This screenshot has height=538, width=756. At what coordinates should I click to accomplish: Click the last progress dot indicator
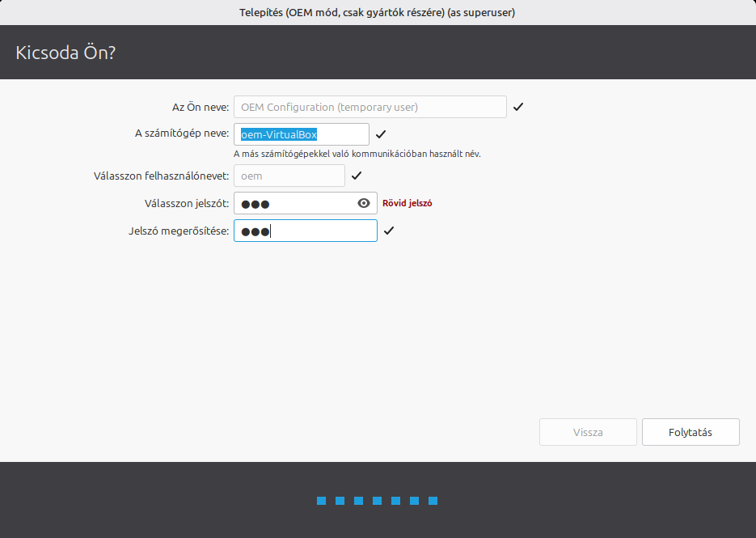click(x=433, y=501)
